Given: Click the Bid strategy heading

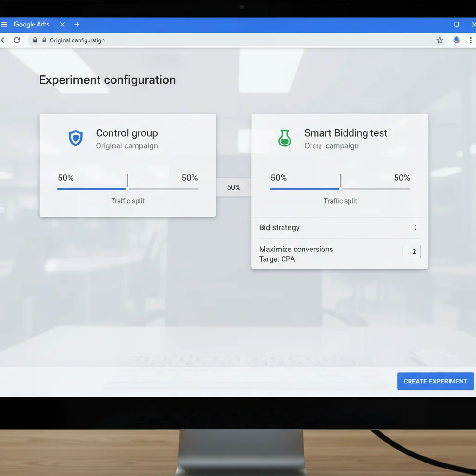Looking at the screenshot, I should (x=279, y=227).
